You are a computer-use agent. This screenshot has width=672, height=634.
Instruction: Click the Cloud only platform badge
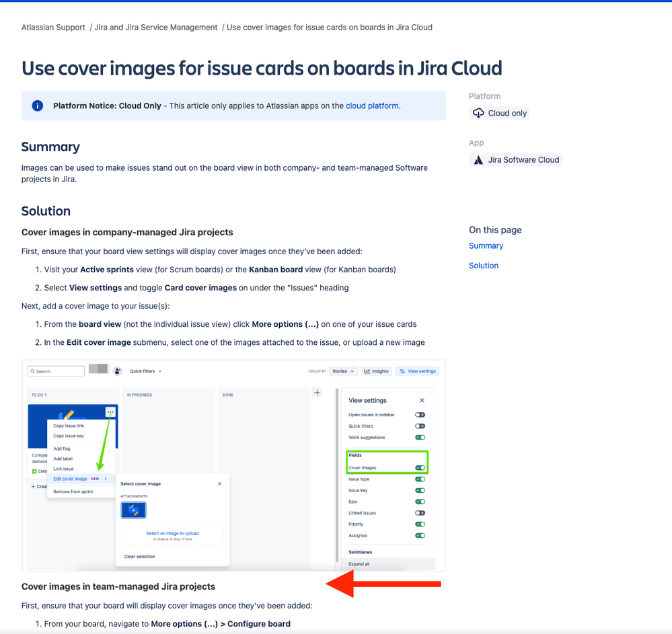[x=499, y=113]
